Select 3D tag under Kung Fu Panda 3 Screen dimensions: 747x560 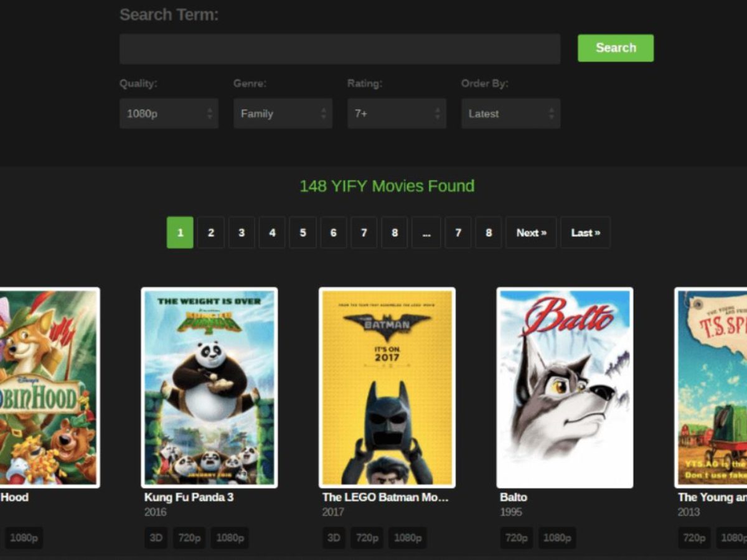[x=156, y=538]
